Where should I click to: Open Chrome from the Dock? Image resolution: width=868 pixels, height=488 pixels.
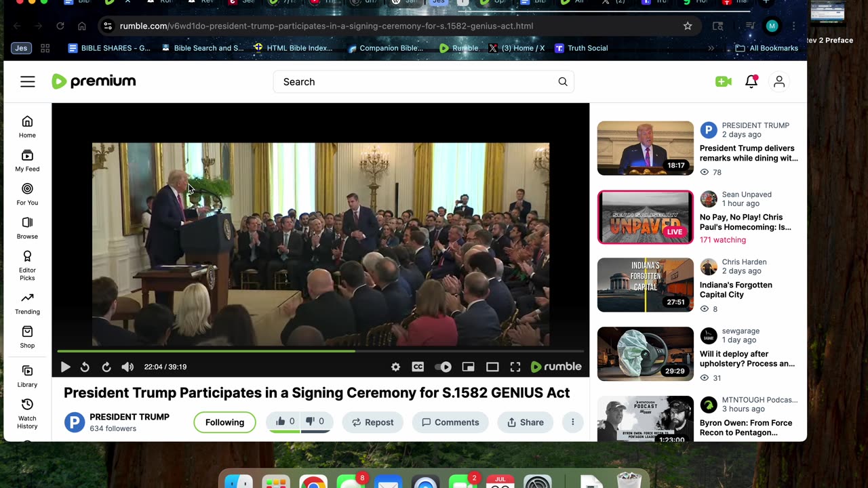[313, 483]
